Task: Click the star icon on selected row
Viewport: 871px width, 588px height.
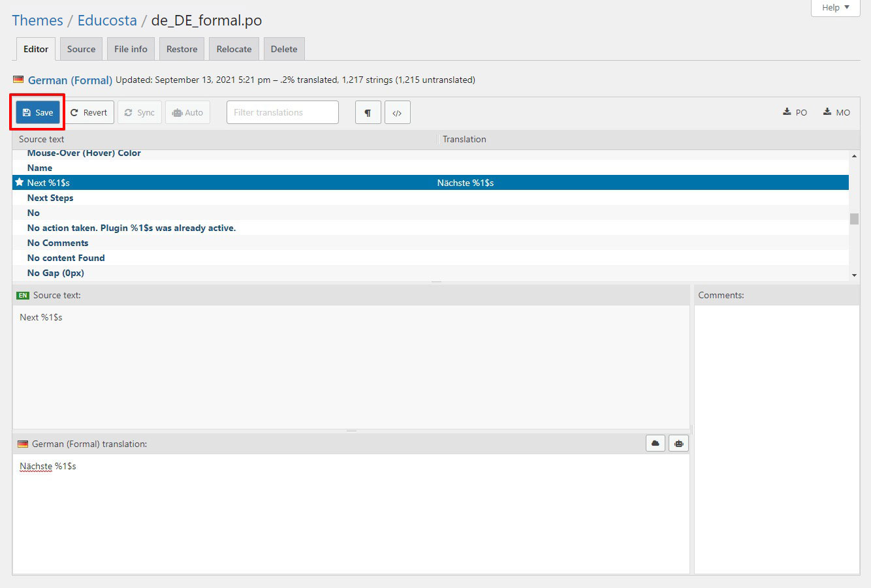Action: click(20, 183)
